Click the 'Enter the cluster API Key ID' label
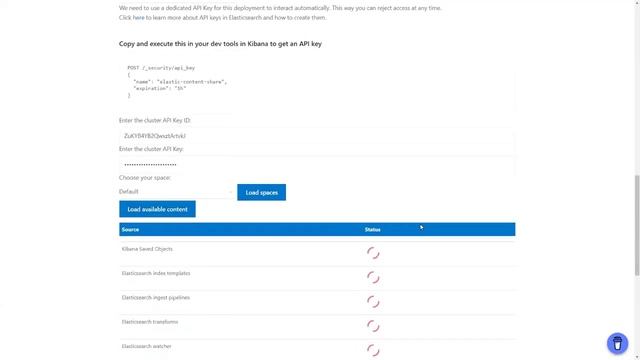Screen dimensions: 640x360 (x=155, y=120)
